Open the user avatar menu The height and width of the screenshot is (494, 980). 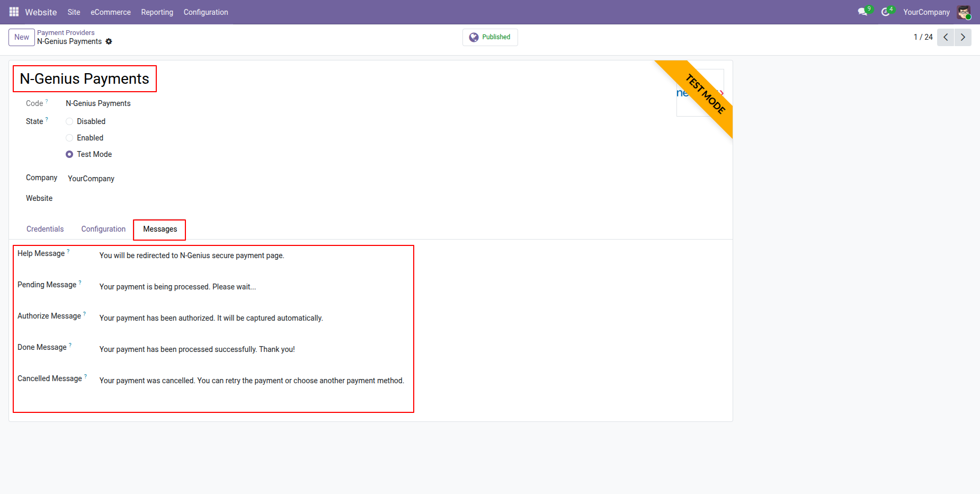964,12
